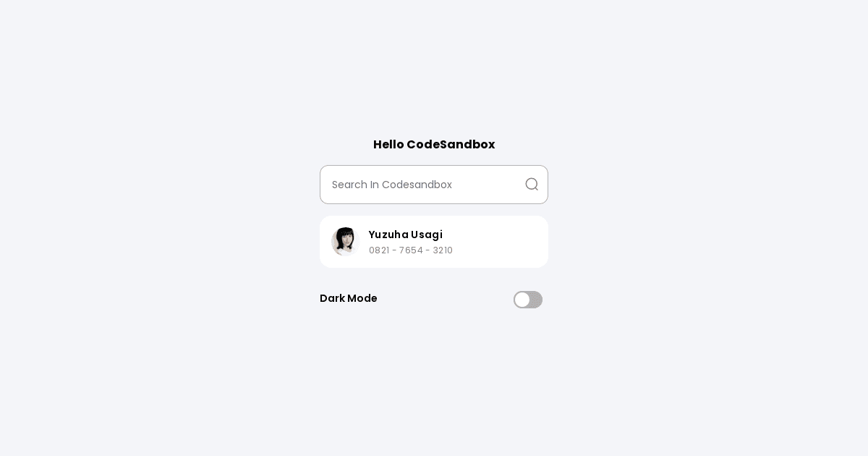Open the Yuzuha Usagi contact card
The width and height of the screenshot is (868, 456).
click(434, 242)
